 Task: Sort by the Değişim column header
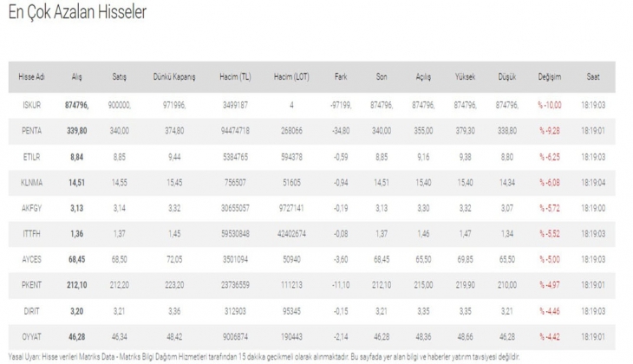click(550, 76)
